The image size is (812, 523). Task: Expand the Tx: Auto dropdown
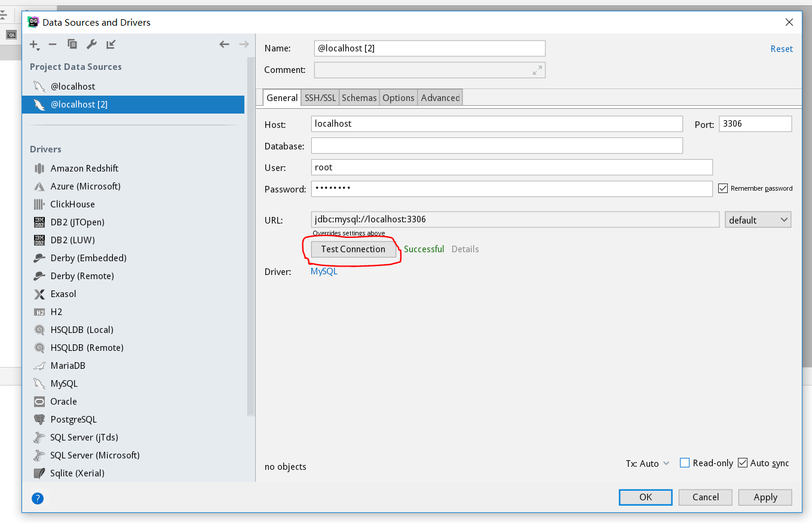pos(648,463)
